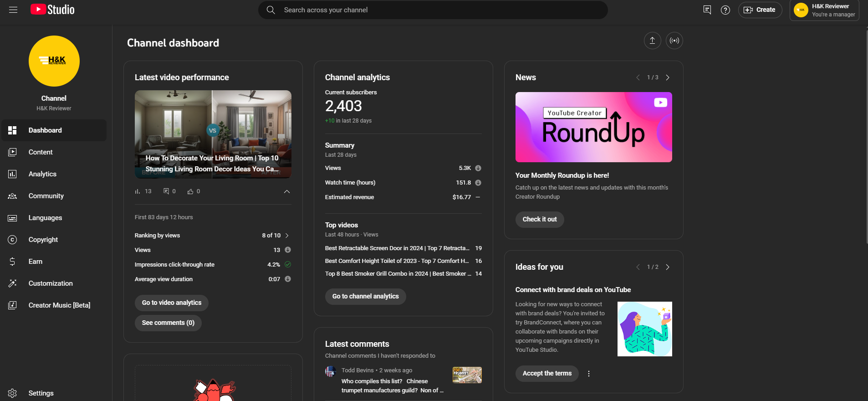Viewport: 868px width, 401px height.
Task: Click the Creator RoundUp news banner
Action: pos(594,127)
